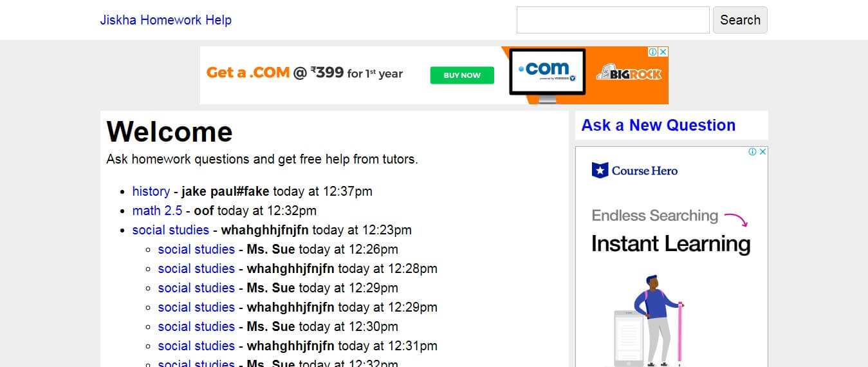Open the Jiskha Homework Help home link
This screenshot has width=868, height=367.
pos(165,20)
